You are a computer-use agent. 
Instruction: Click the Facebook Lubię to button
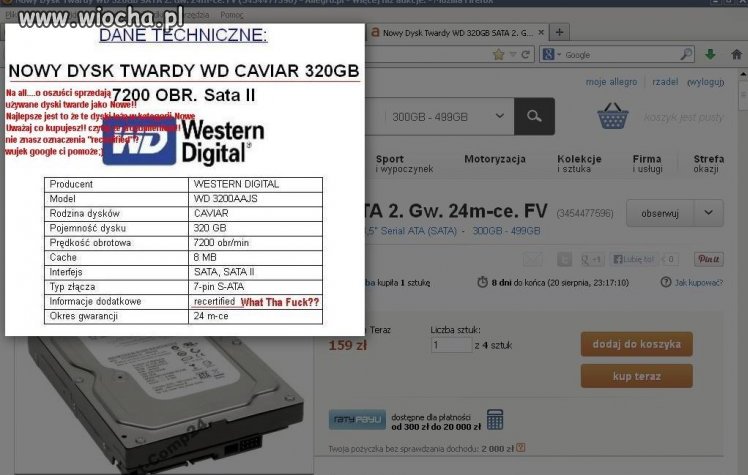pos(634,259)
